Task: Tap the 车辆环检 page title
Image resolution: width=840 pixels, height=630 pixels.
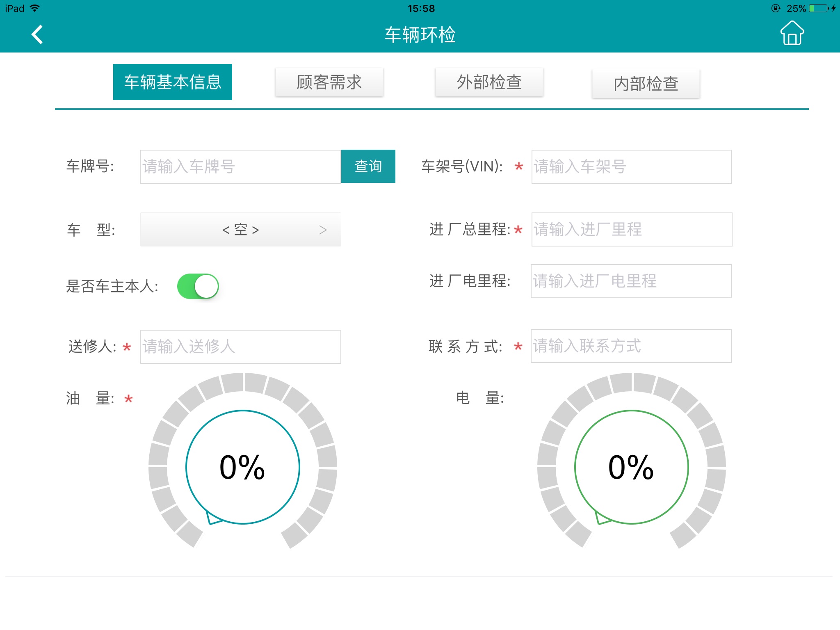Action: [x=420, y=34]
